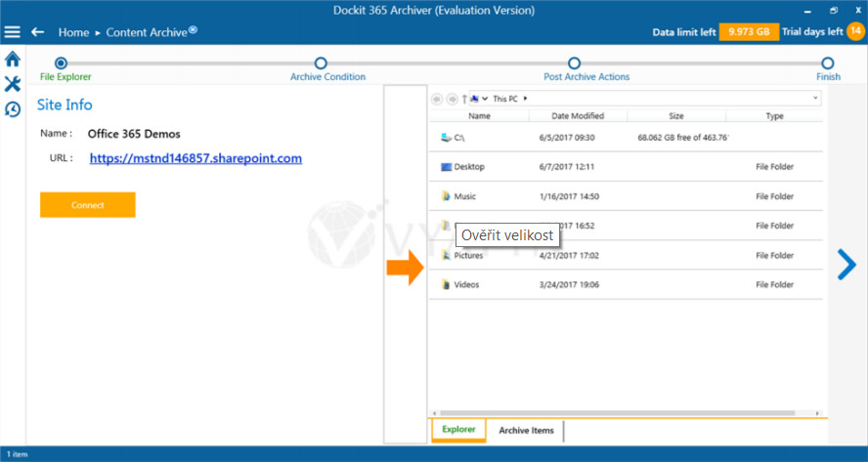This screenshot has height=462, width=868.
Task: Select the 6/5/2017 09:30 date cell
Action: click(567, 138)
